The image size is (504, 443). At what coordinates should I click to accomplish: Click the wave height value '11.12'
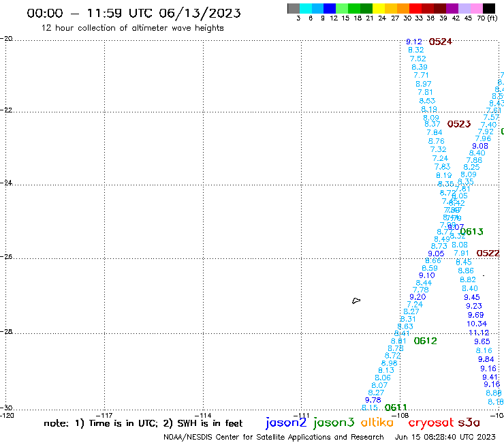coord(479,333)
